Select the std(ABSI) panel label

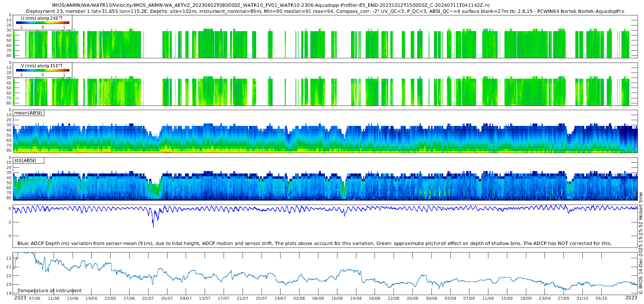pos(25,161)
